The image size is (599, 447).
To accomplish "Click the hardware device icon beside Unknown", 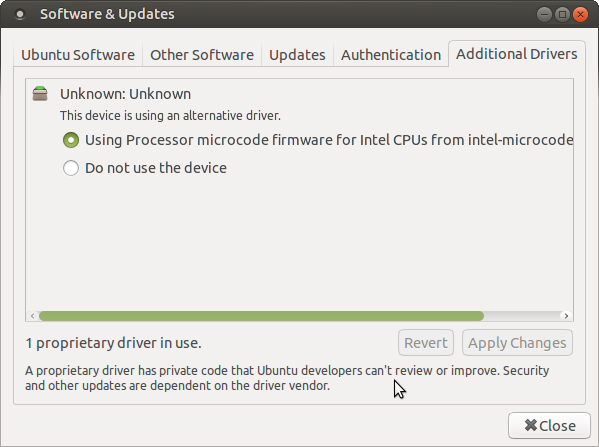I will point(40,94).
